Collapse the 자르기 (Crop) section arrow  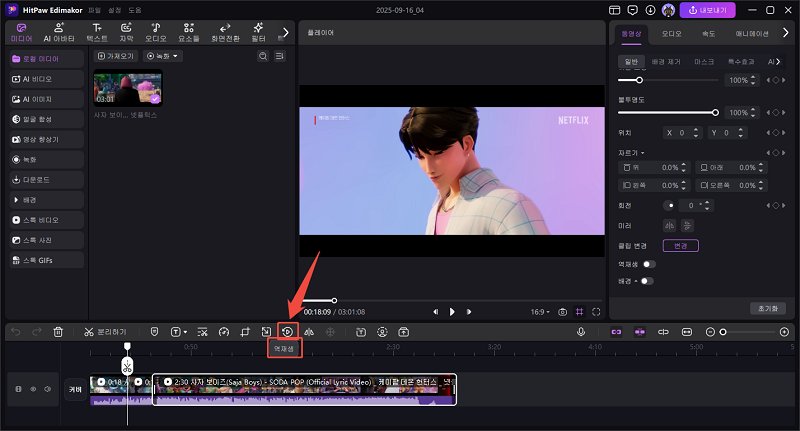pos(643,153)
